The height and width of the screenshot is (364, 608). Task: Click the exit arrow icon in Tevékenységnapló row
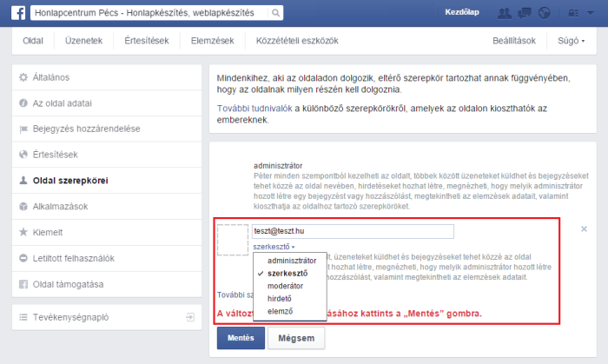coord(190,317)
